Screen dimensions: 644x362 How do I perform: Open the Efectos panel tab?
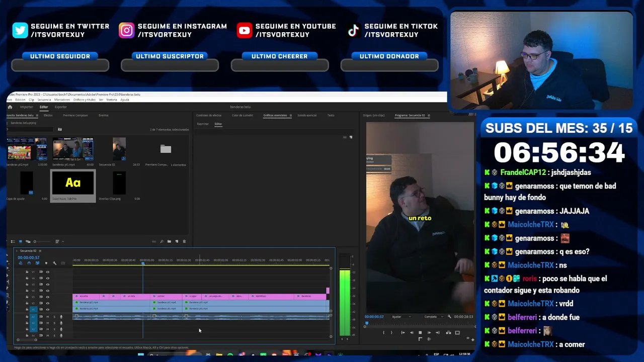point(48,116)
